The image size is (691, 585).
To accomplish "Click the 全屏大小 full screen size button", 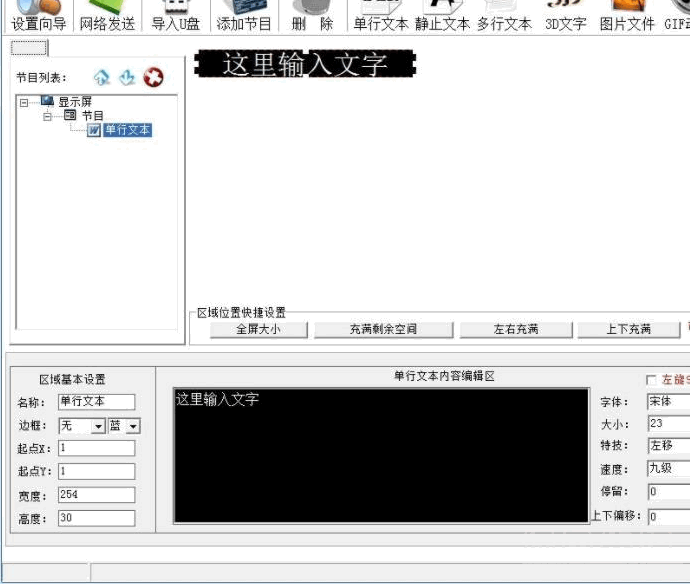I will point(258,329).
